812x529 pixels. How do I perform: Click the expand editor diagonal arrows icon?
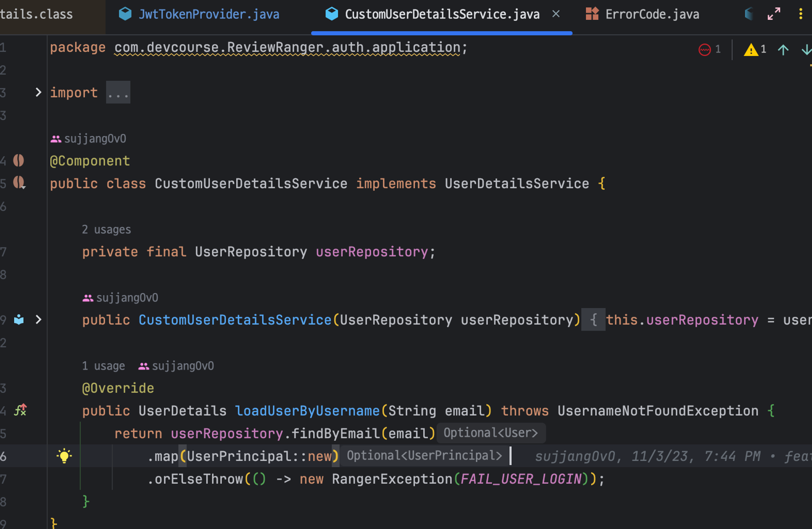(x=774, y=14)
